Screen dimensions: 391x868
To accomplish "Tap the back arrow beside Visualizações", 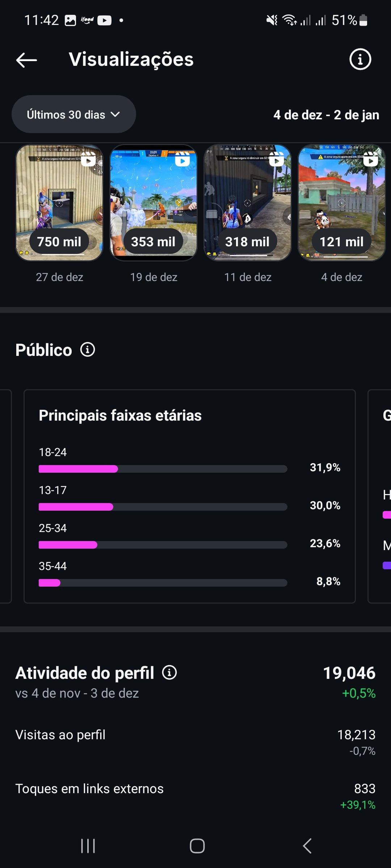I will [27, 60].
